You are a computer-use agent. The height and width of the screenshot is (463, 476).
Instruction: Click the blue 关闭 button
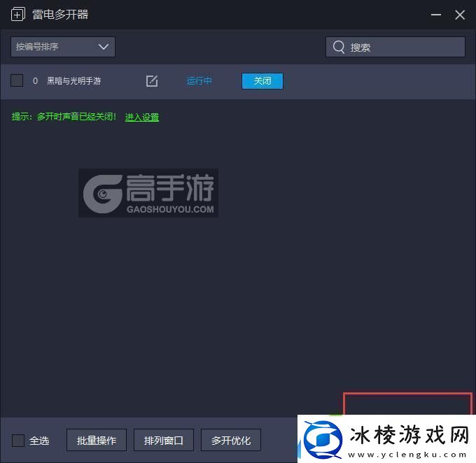[x=262, y=81]
